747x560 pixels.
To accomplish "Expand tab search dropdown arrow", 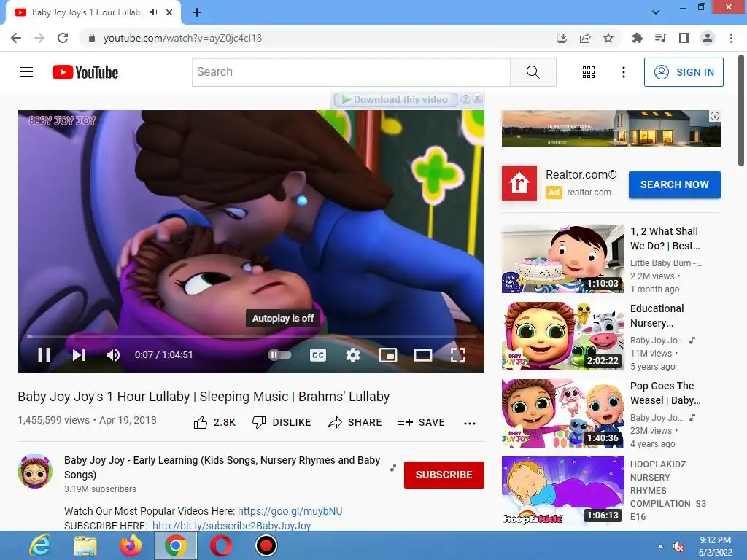I will (656, 12).
